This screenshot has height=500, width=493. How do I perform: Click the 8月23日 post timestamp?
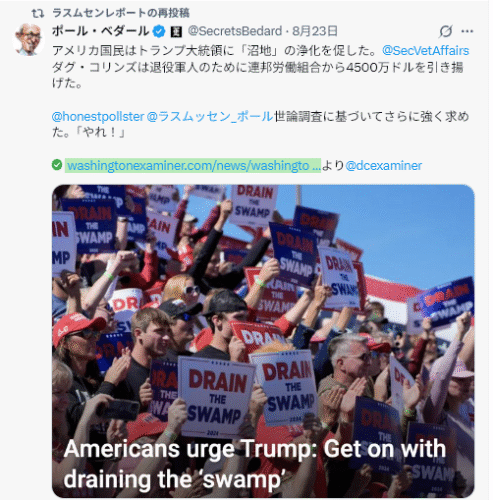[x=315, y=31]
